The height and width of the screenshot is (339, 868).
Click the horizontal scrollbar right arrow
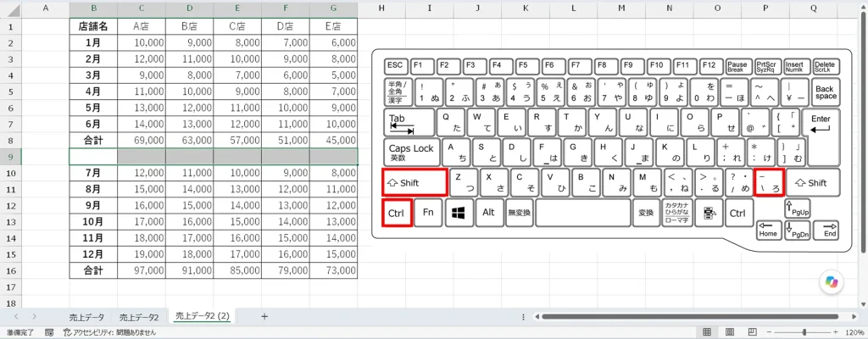click(855, 317)
